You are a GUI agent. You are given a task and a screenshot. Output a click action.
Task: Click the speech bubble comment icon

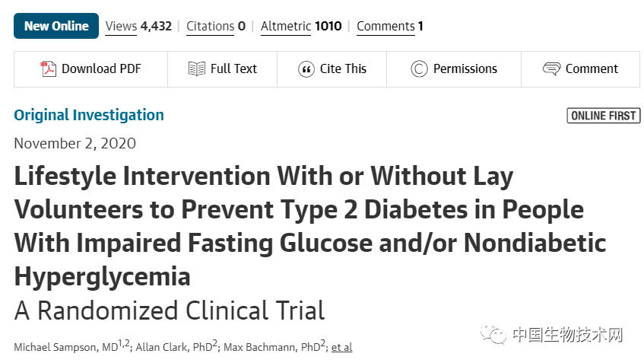click(552, 69)
